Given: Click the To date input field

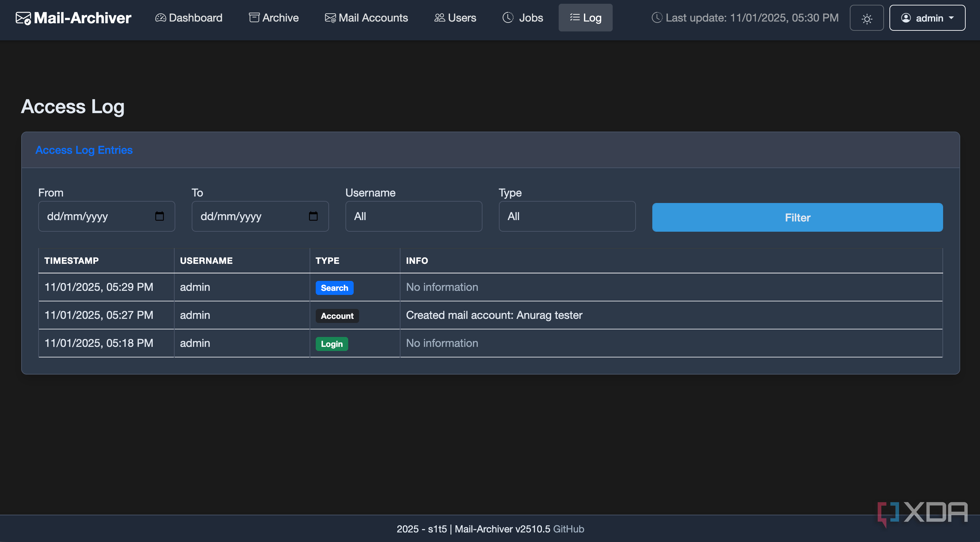Looking at the screenshot, I should (x=260, y=216).
